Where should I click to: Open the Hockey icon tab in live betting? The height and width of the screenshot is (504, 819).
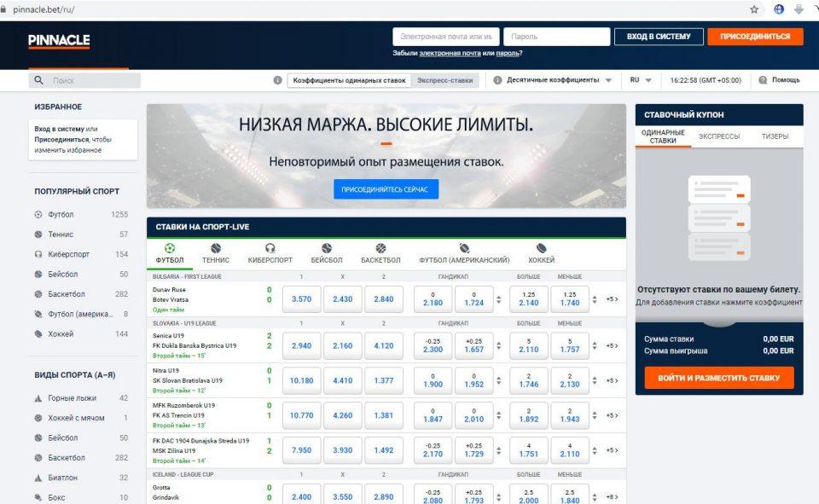tap(541, 248)
